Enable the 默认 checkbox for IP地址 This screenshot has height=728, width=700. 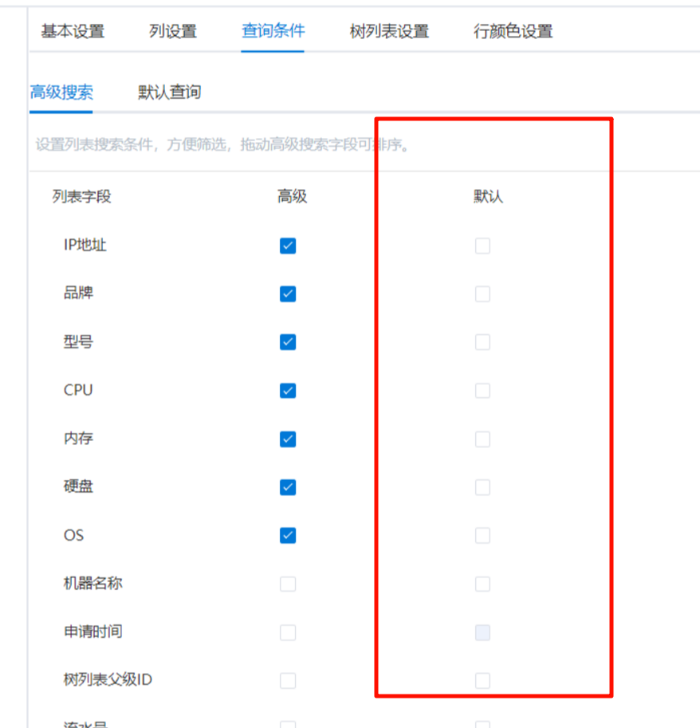pos(482,246)
